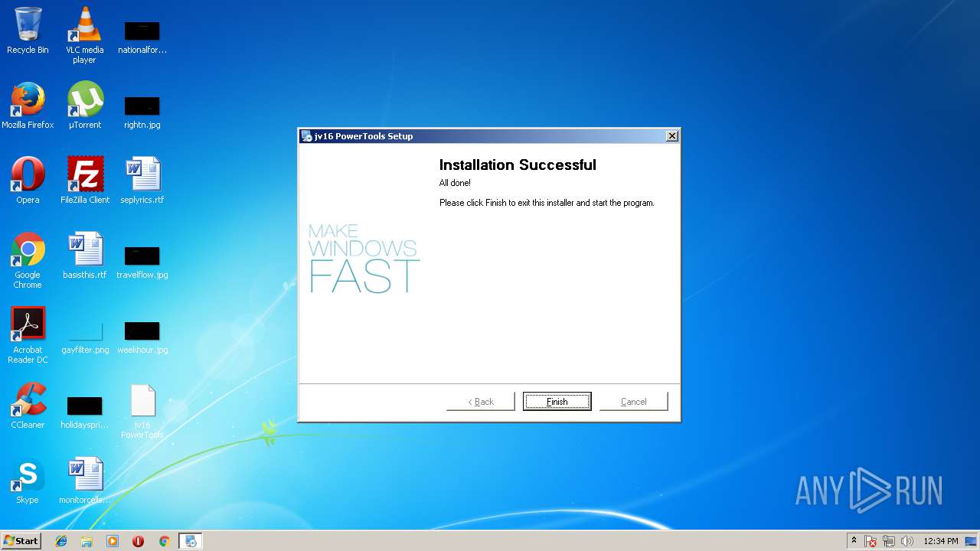Image resolution: width=980 pixels, height=551 pixels.
Task: Click the jv16 PowerTools Setup title icon
Action: click(306, 136)
